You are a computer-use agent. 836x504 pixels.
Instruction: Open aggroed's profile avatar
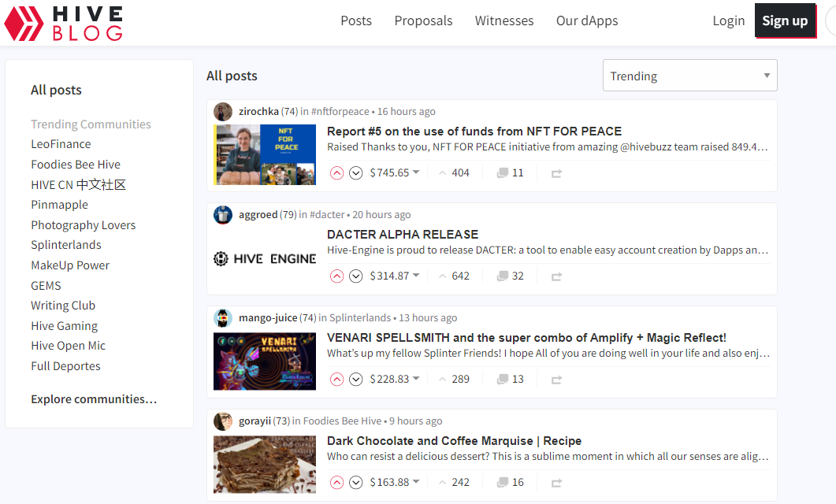pos(223,215)
